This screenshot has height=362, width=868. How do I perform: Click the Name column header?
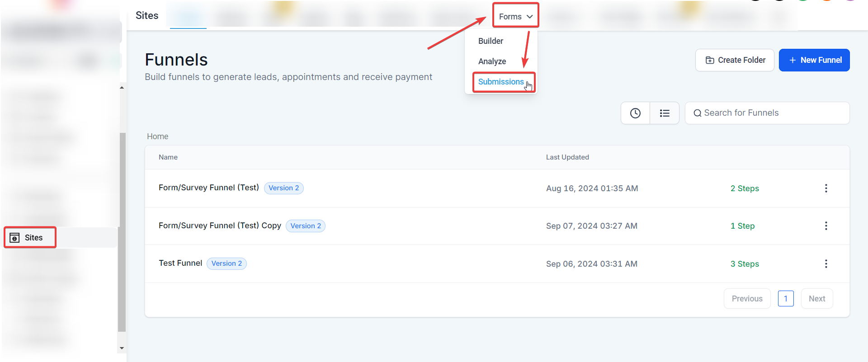[x=168, y=157]
